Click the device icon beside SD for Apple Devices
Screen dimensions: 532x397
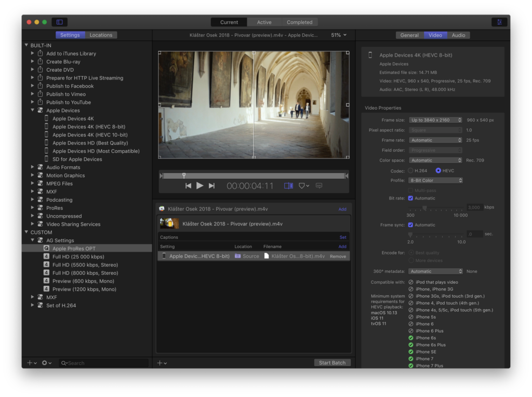pos(46,159)
